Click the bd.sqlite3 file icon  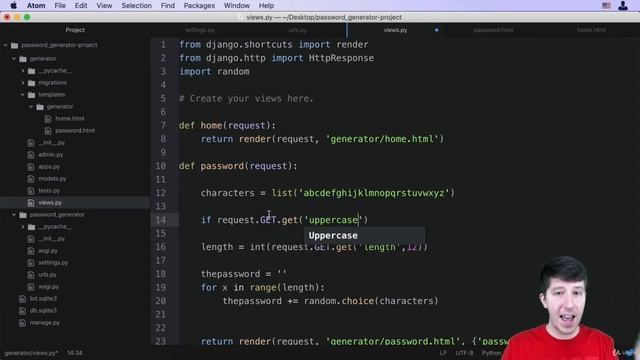22,299
